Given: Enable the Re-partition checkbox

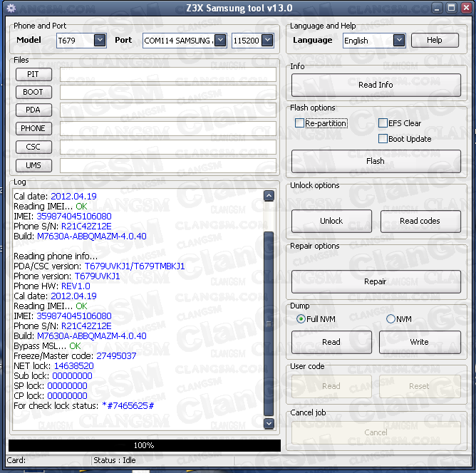Looking at the screenshot, I should 299,123.
